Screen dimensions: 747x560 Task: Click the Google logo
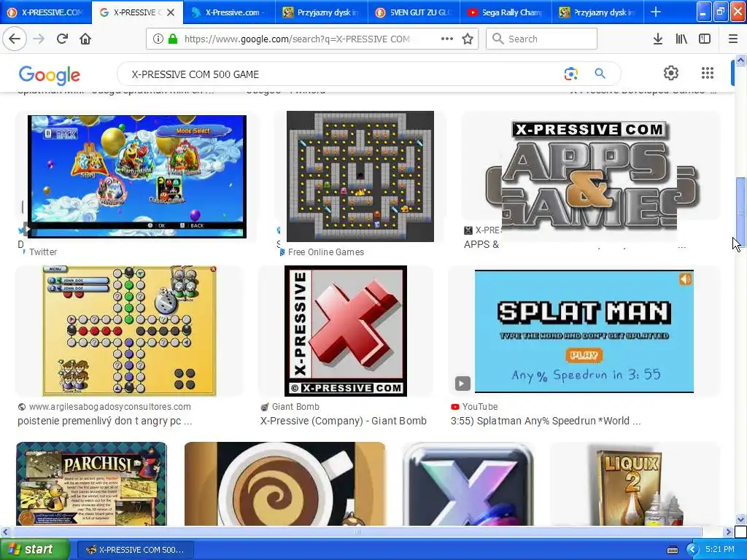point(49,75)
